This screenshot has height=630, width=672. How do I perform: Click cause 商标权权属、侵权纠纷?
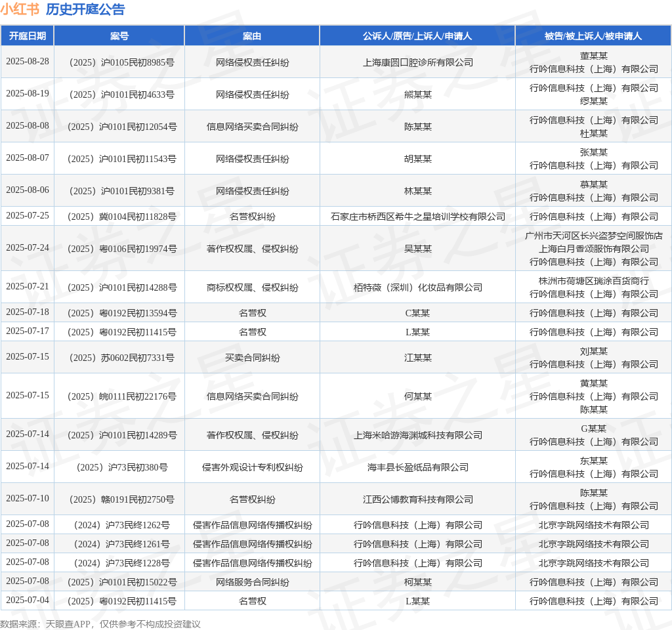click(x=252, y=287)
